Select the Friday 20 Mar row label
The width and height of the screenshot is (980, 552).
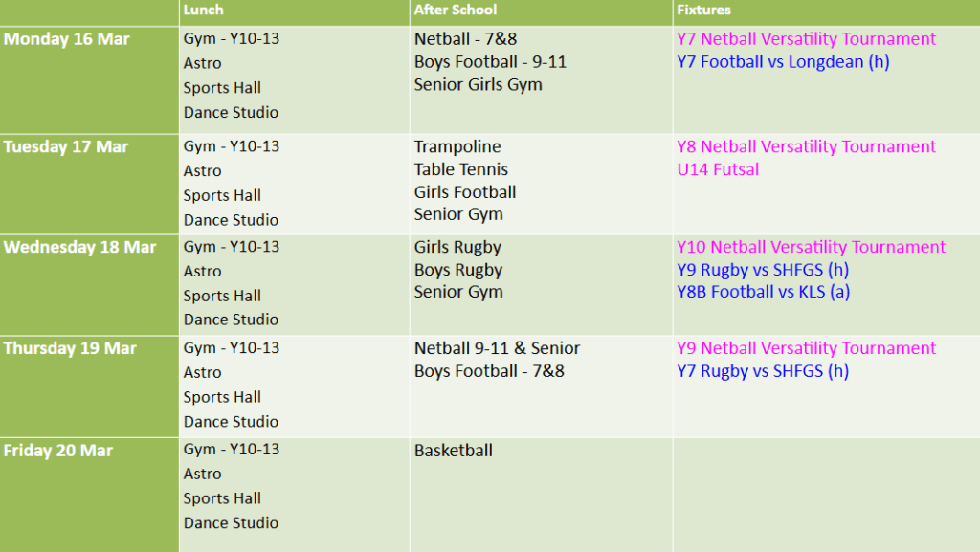pos(58,451)
